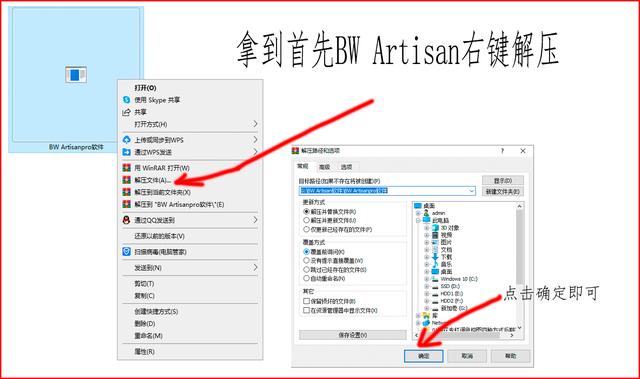Image resolution: width=640 pixels, height=379 pixels.
Task: Click the shield icon for 扫描病毒(电脑管家)
Action: coord(127,252)
